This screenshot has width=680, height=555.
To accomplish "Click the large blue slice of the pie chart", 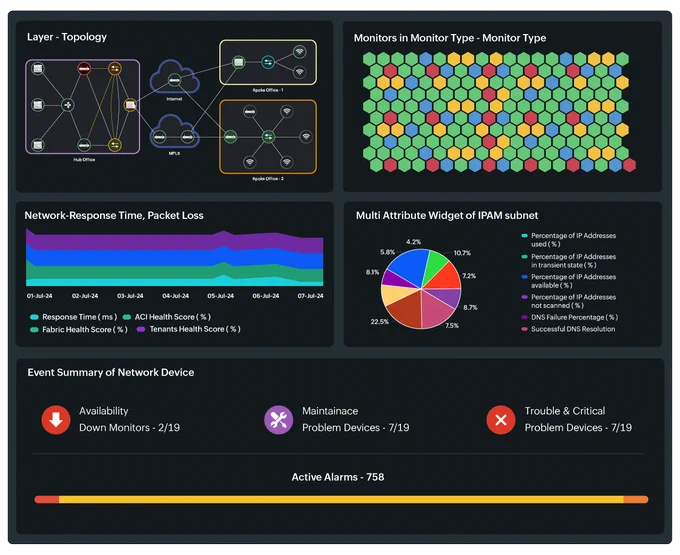I will (x=408, y=266).
